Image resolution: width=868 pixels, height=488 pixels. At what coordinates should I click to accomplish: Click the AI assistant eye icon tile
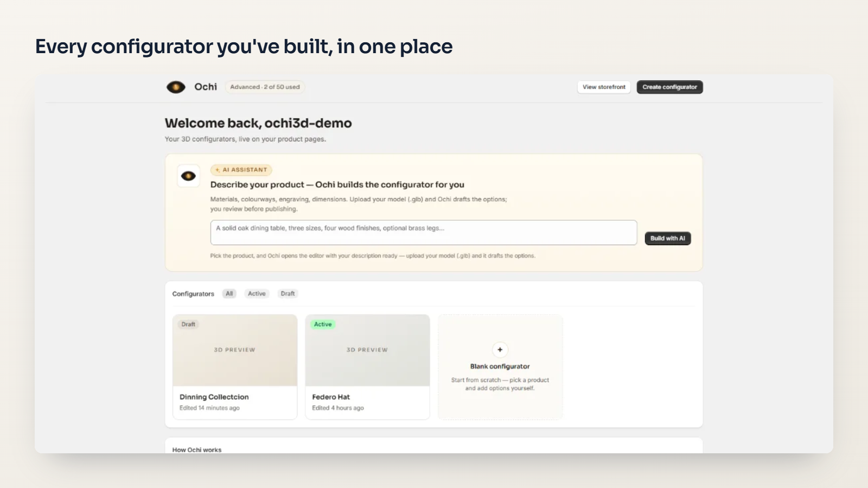coord(188,176)
